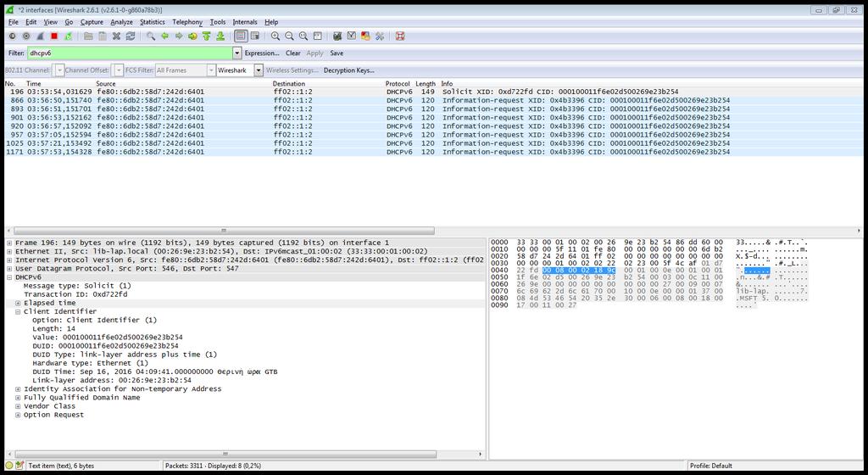Zoom in the packet text
This screenshot has height=475, width=868.
[x=275, y=36]
